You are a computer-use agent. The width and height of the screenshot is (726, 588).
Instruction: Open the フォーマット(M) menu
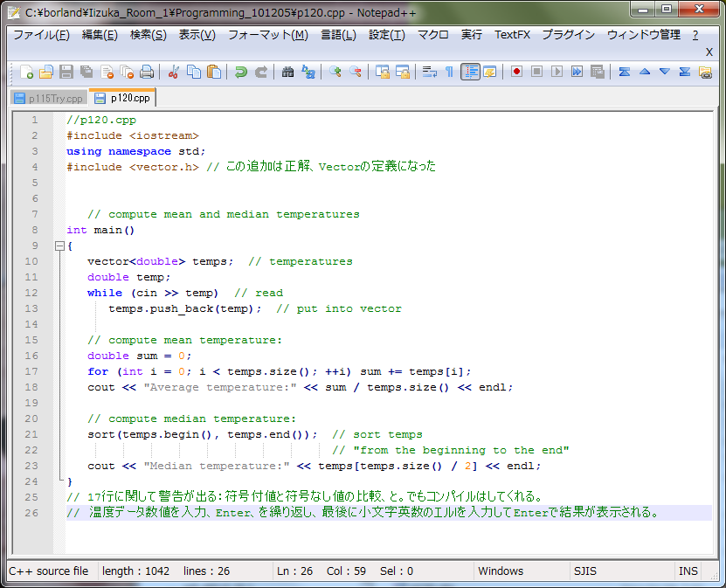click(268, 35)
